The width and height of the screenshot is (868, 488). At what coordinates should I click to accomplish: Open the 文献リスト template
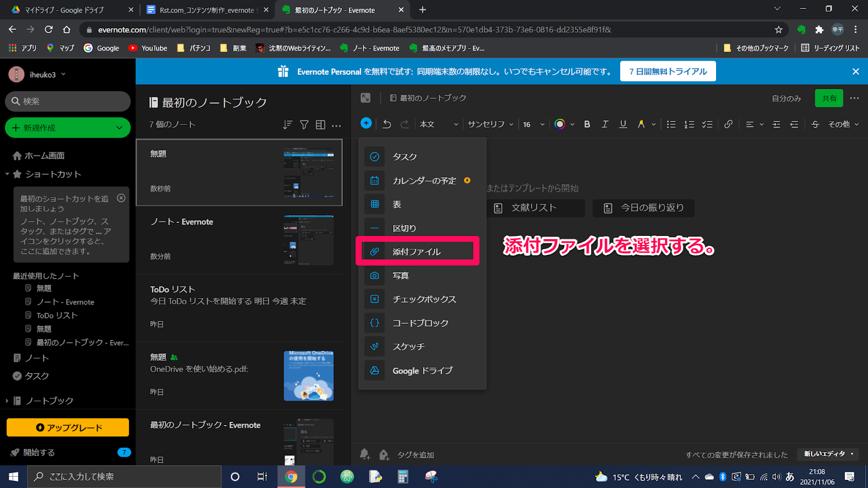pos(535,208)
